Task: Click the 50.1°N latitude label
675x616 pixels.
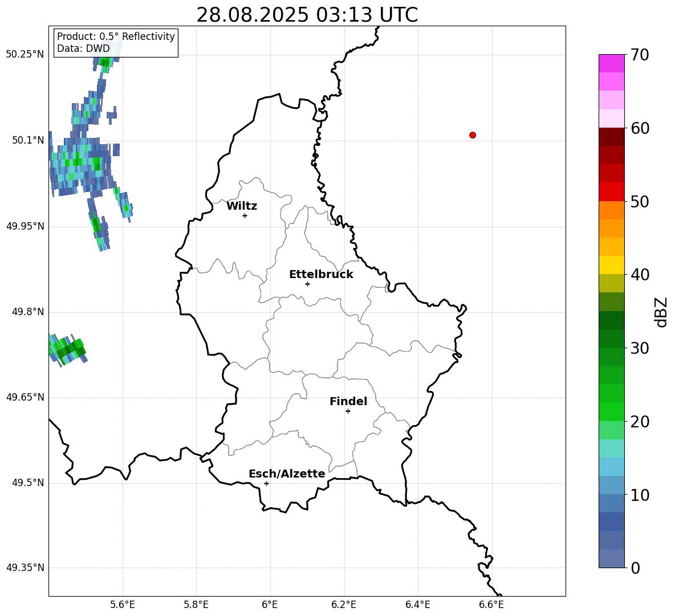Action: pyautogui.click(x=28, y=140)
